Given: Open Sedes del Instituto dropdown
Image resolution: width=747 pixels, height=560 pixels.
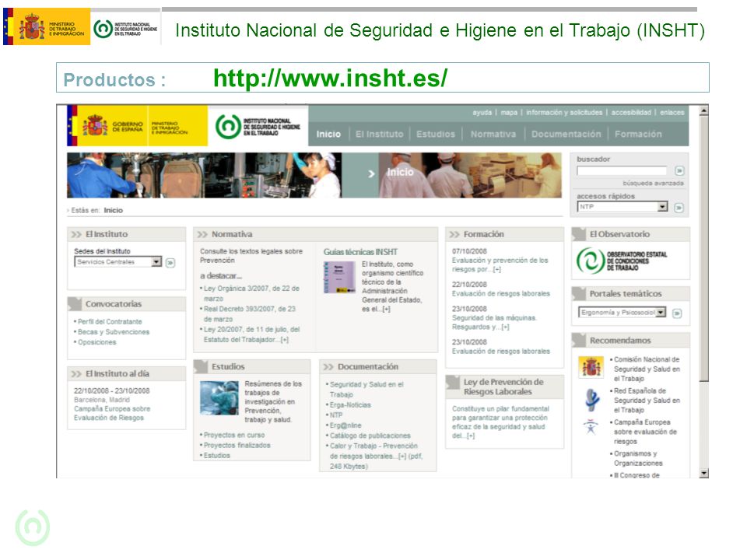Looking at the screenshot, I should tap(118, 262).
